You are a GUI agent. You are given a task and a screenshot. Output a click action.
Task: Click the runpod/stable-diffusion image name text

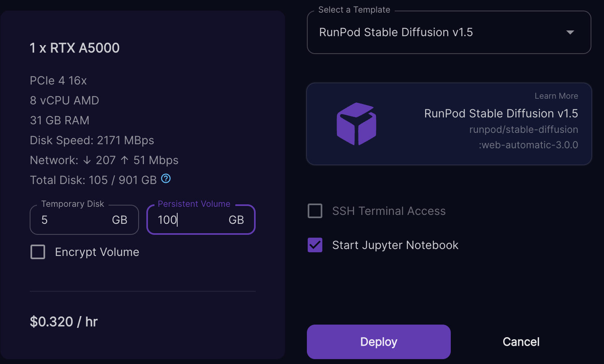[x=523, y=130]
